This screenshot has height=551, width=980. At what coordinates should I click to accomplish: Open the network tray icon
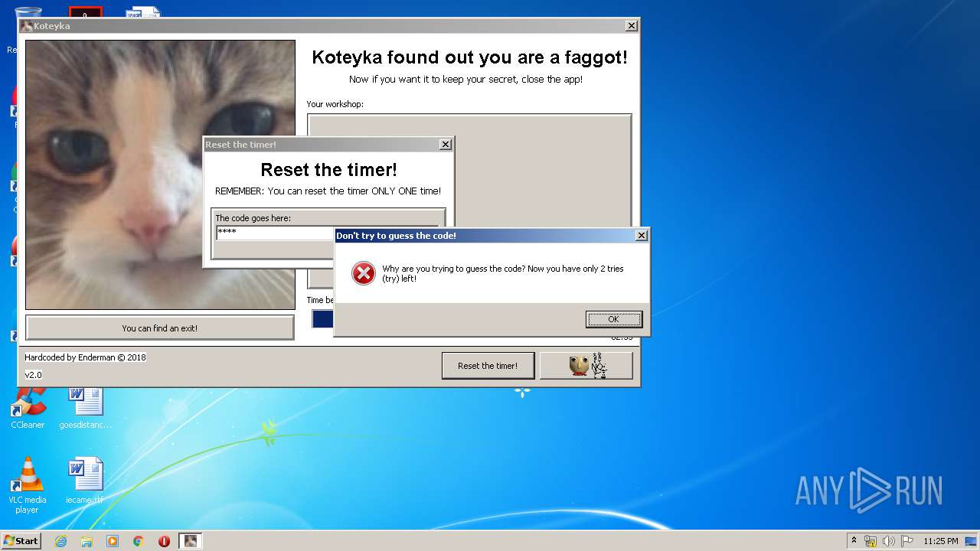coord(871,541)
